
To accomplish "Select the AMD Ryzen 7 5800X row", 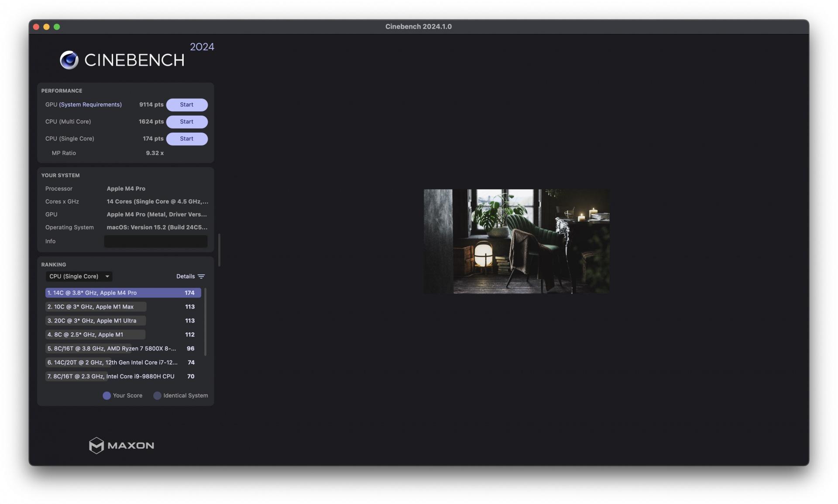I will 121,349.
